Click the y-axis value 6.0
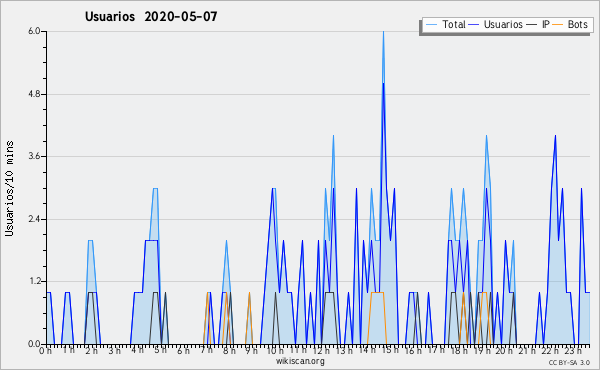The width and height of the screenshot is (600, 370). (34, 31)
